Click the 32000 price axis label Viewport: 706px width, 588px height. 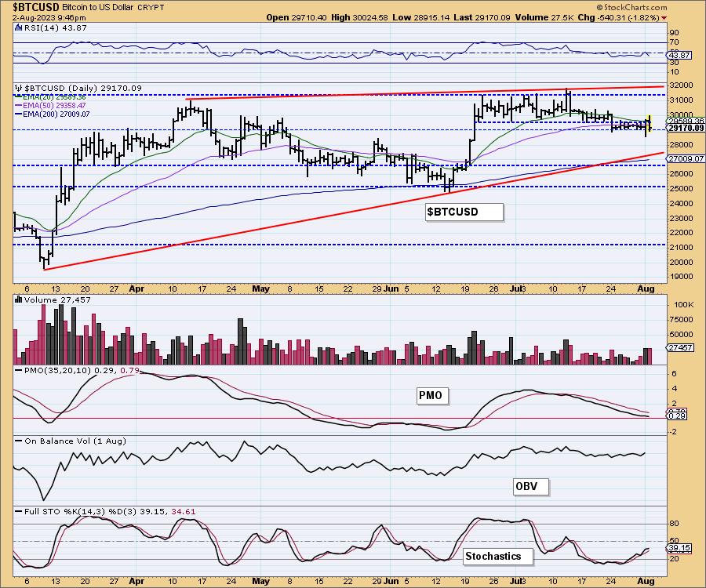pyautogui.click(x=680, y=85)
